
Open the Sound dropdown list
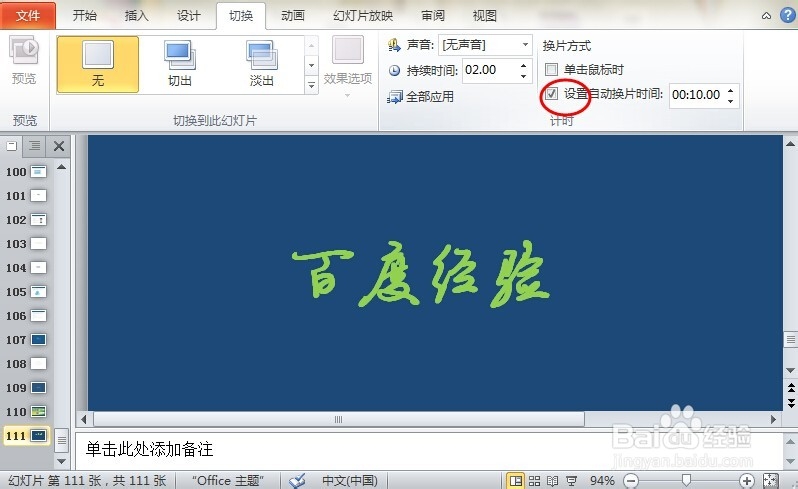[525, 45]
